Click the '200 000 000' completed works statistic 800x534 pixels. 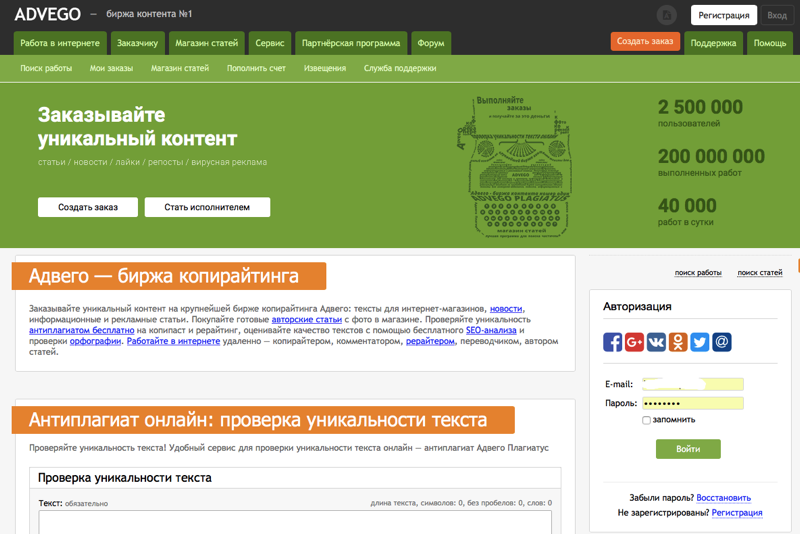point(711,156)
